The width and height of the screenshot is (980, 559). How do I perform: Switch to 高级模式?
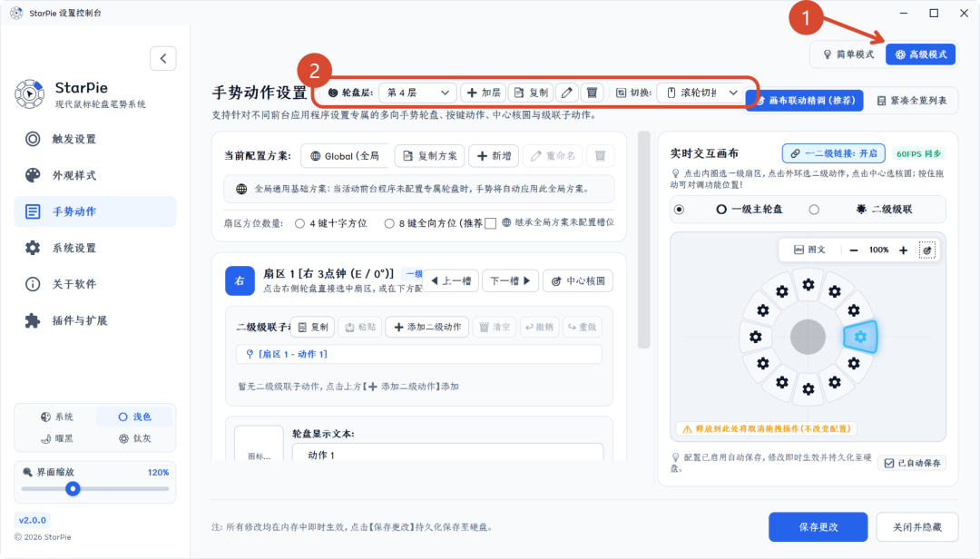[x=921, y=54]
